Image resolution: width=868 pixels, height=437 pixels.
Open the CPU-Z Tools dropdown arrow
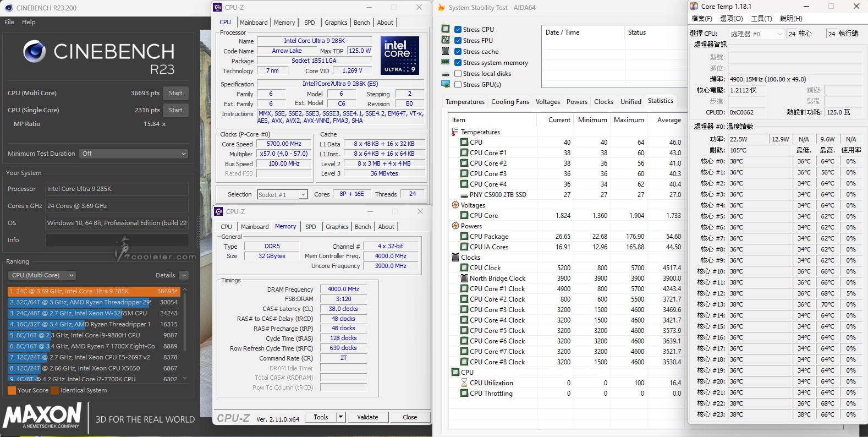click(340, 417)
